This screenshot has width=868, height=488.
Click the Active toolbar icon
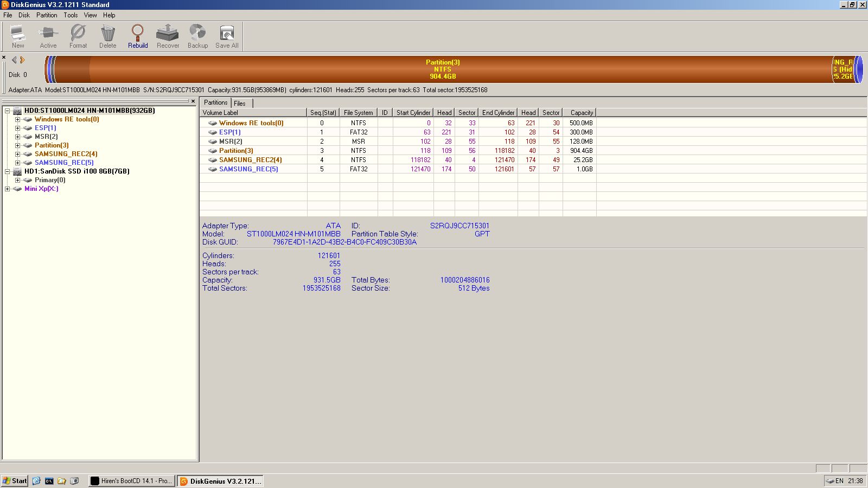(x=48, y=36)
